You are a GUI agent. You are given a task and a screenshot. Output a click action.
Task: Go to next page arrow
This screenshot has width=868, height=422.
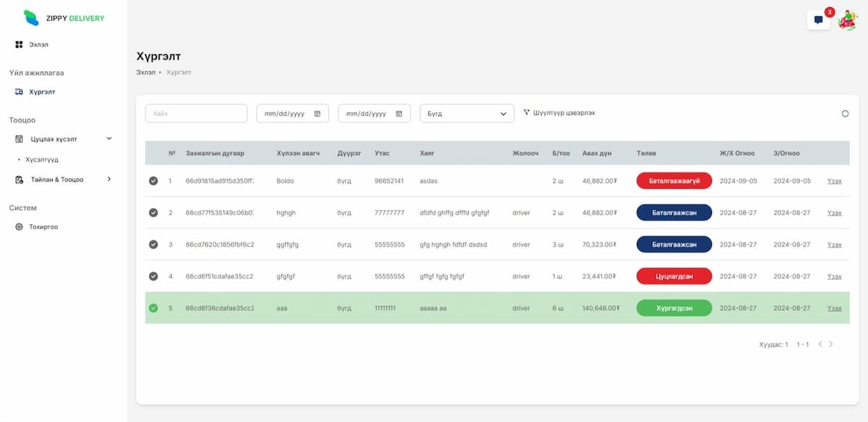coord(831,345)
